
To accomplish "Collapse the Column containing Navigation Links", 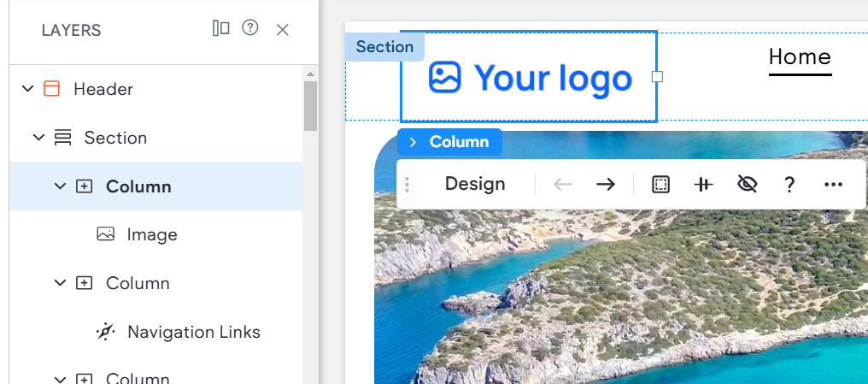I will pos(60,283).
